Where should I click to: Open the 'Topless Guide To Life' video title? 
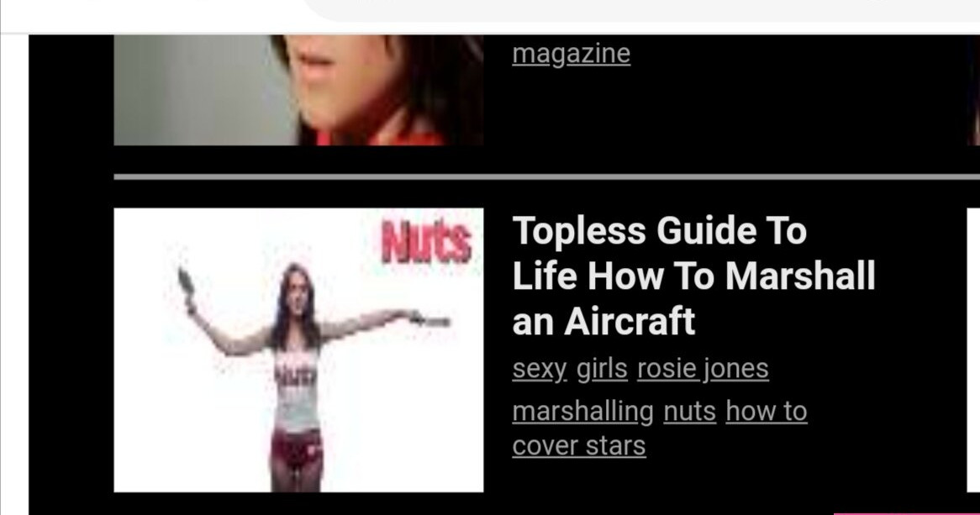(x=693, y=276)
